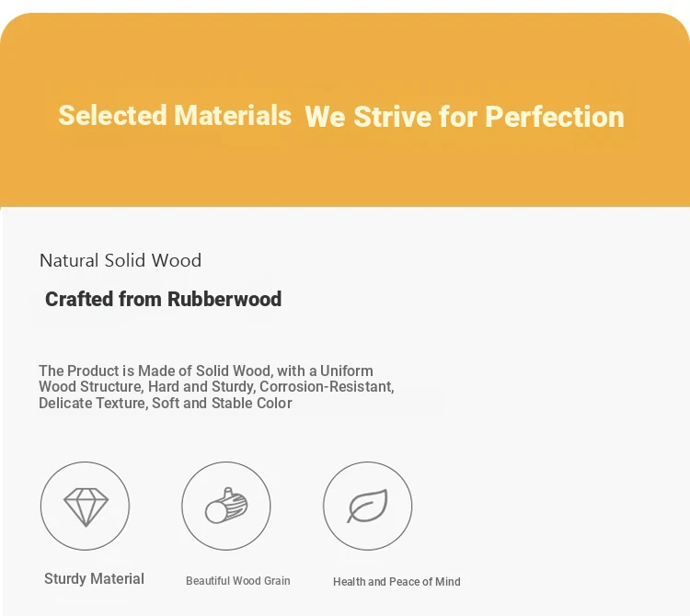
Task: Select the Sturdy Material label
Action: [x=94, y=579]
